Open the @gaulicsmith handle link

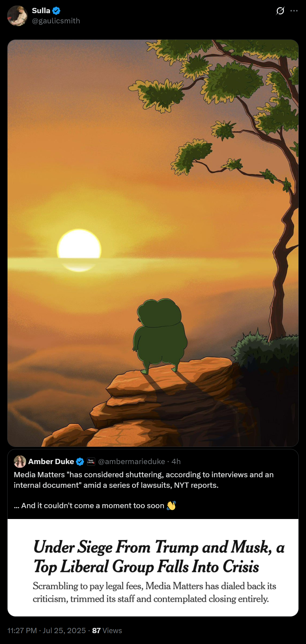pyautogui.click(x=56, y=21)
